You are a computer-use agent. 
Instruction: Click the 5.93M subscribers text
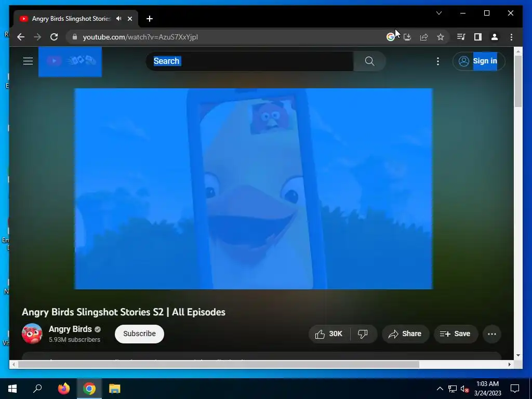click(74, 340)
